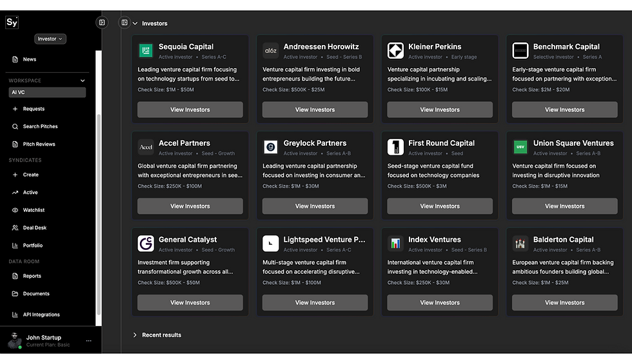
Task: Click the Balderton Capital card title
Action: click(563, 240)
